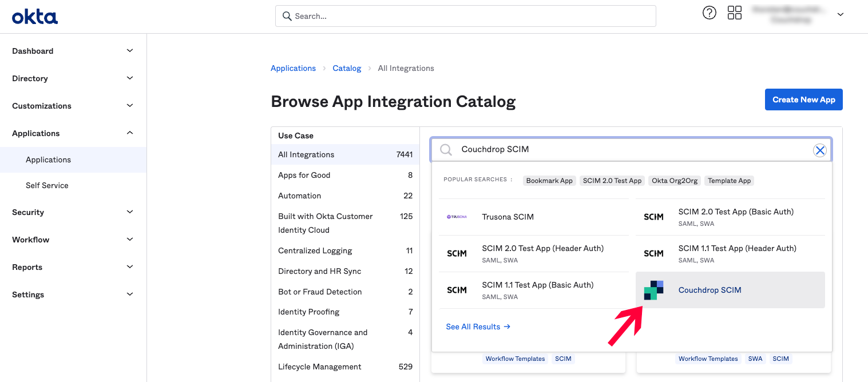
Task: Open the apps grid icon
Action: (735, 13)
